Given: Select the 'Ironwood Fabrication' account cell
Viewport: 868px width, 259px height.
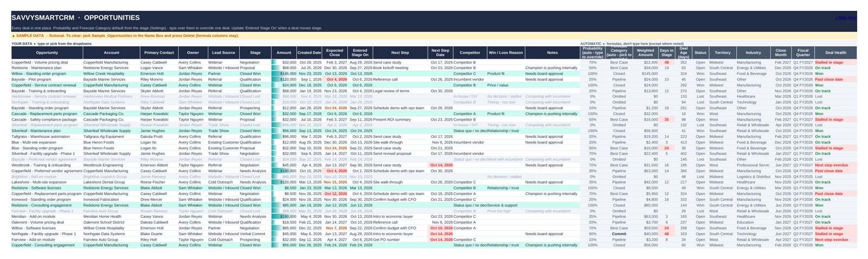Looking at the screenshot, I should tap(112, 199).
